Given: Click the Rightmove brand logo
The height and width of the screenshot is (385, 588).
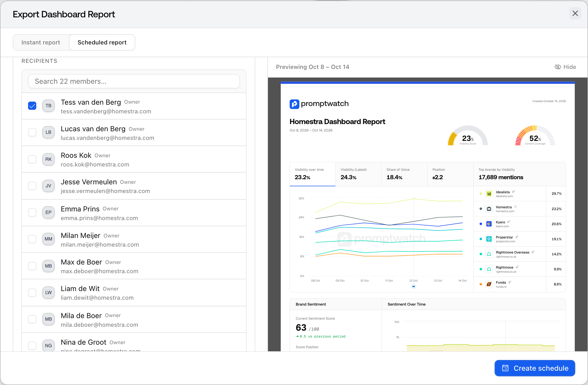Looking at the screenshot, I should (489, 269).
